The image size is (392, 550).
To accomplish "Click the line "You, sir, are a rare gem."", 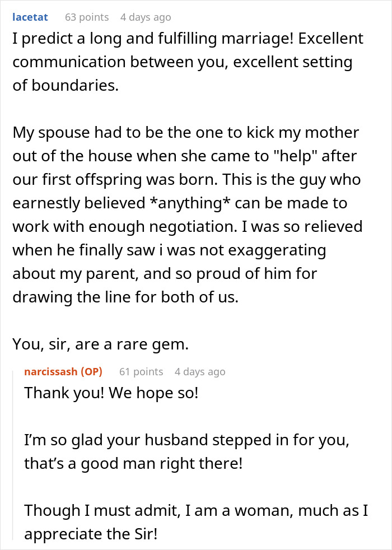I will (101, 346).
